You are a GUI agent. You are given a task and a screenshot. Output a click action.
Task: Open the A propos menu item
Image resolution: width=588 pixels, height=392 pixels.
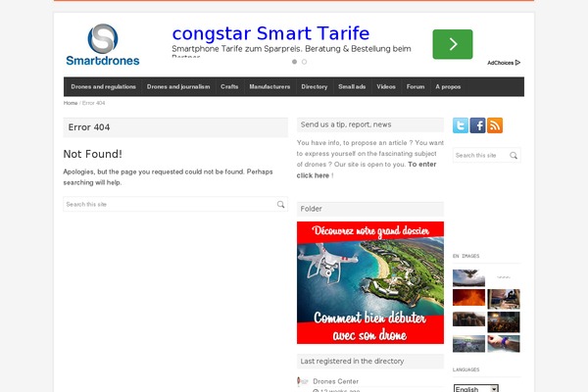[448, 86]
